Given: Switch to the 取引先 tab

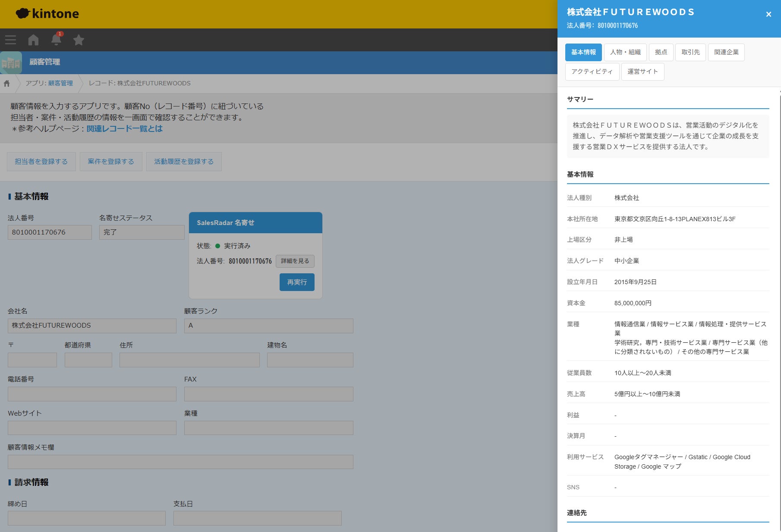Looking at the screenshot, I should [690, 52].
